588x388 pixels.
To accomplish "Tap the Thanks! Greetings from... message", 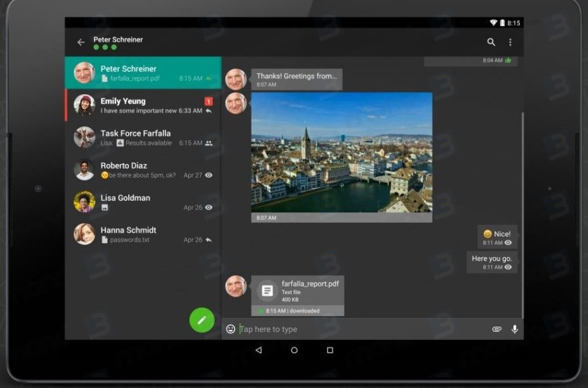I will pyautogui.click(x=296, y=79).
